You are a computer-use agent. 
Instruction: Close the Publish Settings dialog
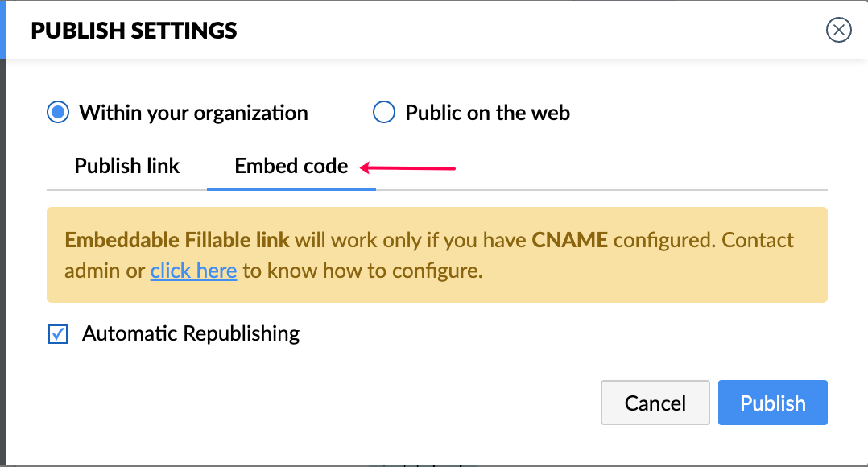839,31
